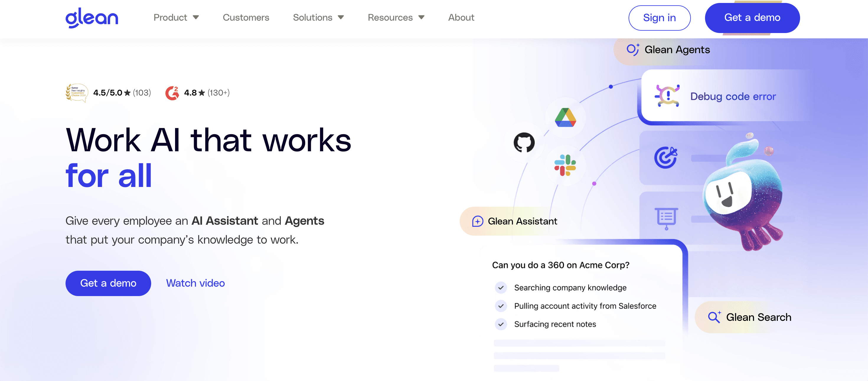868x381 pixels.
Task: Click the checkmark beside Pulling account activity
Action: pyautogui.click(x=501, y=306)
